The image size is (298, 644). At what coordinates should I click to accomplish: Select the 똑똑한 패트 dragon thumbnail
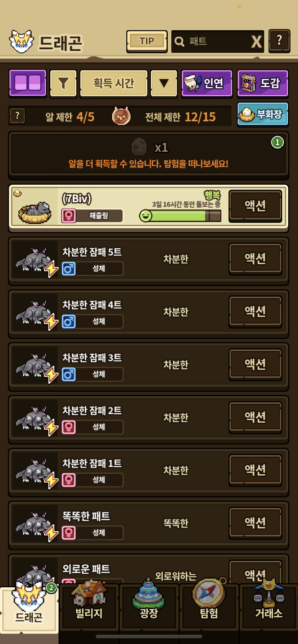click(x=35, y=523)
